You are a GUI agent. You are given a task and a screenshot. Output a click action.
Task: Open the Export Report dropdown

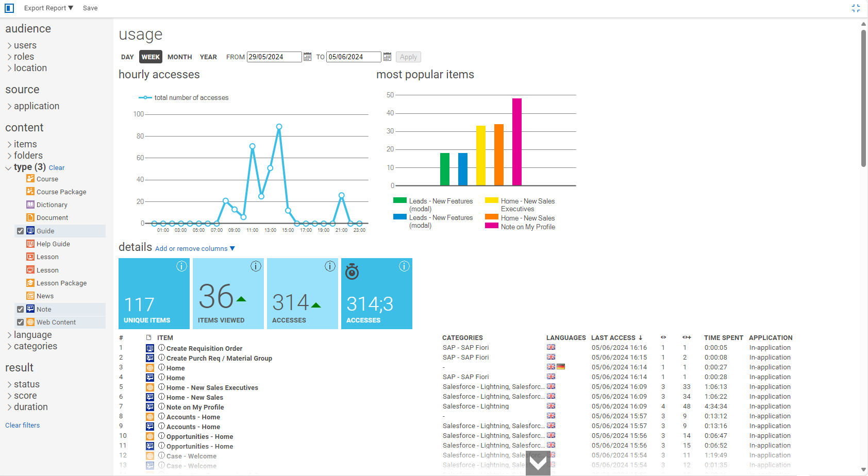(x=48, y=8)
